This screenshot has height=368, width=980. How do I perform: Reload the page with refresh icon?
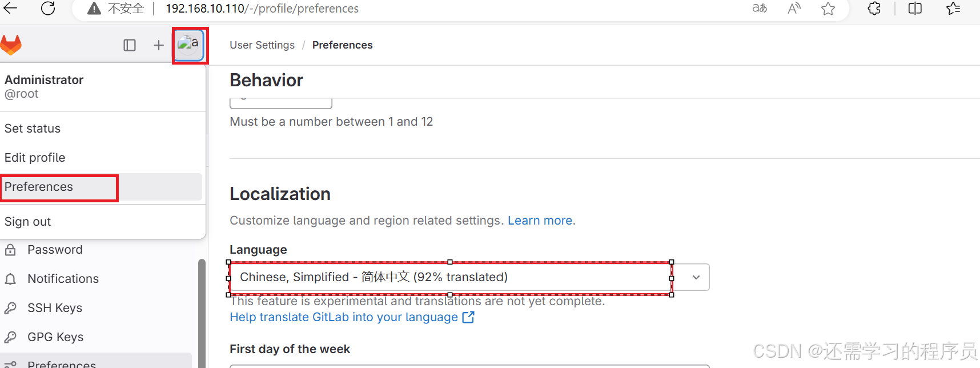pyautogui.click(x=48, y=8)
